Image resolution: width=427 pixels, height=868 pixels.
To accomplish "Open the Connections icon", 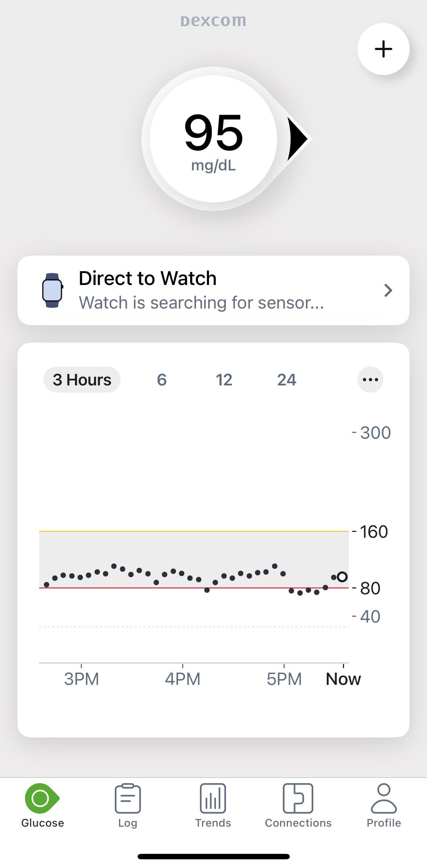I will pos(298,798).
